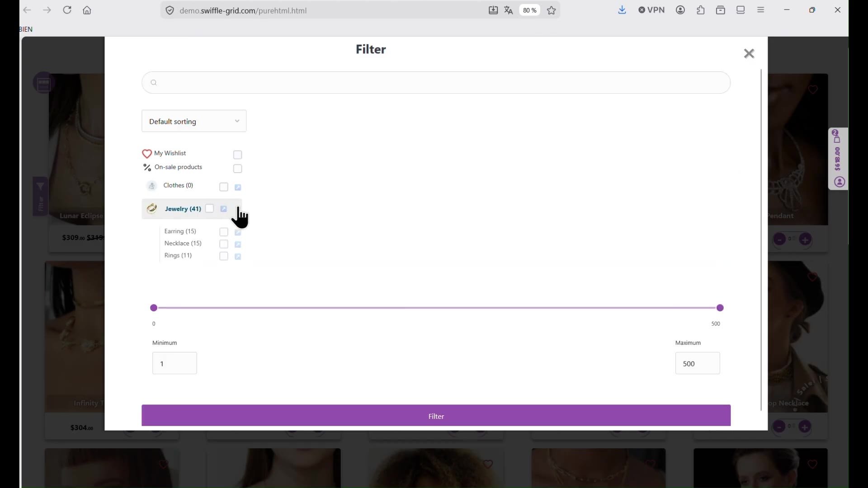Open the extensions puzzle icon

click(701, 10)
